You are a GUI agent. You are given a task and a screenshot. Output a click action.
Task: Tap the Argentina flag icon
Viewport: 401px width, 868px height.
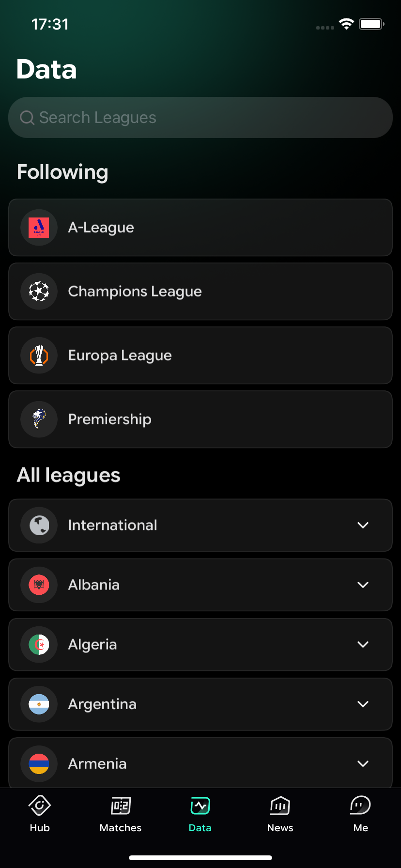[39, 704]
